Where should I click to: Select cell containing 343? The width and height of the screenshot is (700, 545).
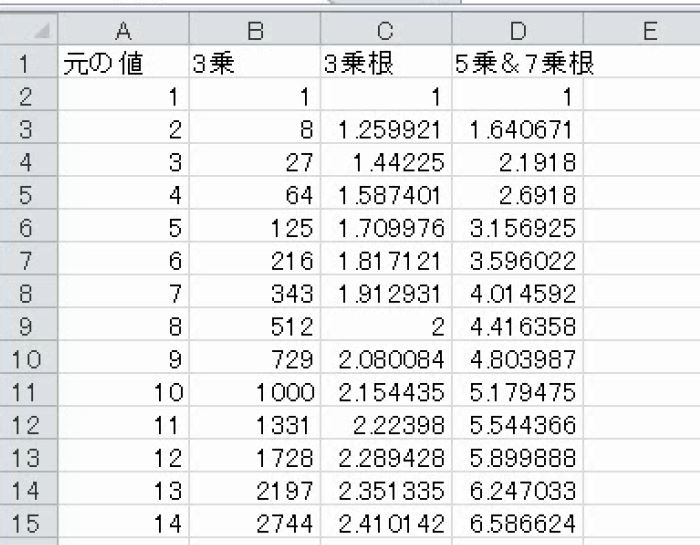(254, 291)
